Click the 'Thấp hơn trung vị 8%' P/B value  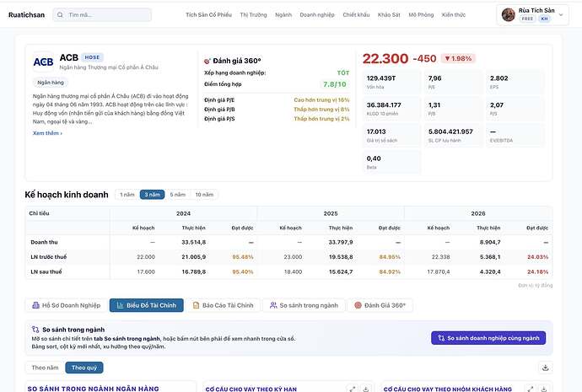(x=321, y=109)
